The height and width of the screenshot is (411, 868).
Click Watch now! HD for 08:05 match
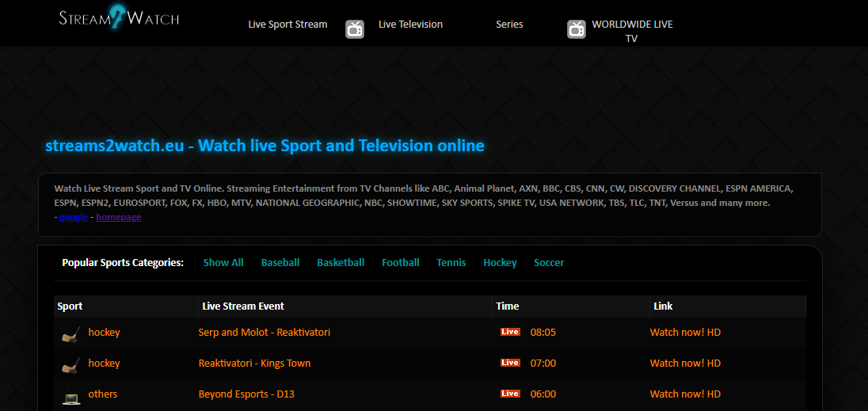(x=685, y=333)
